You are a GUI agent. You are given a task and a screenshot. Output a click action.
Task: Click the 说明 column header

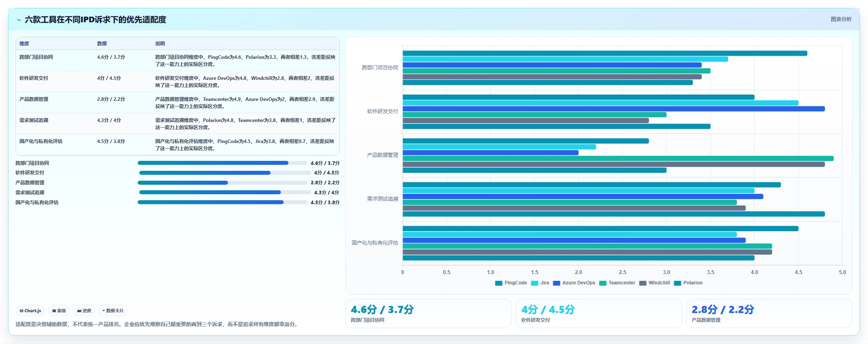coord(160,44)
